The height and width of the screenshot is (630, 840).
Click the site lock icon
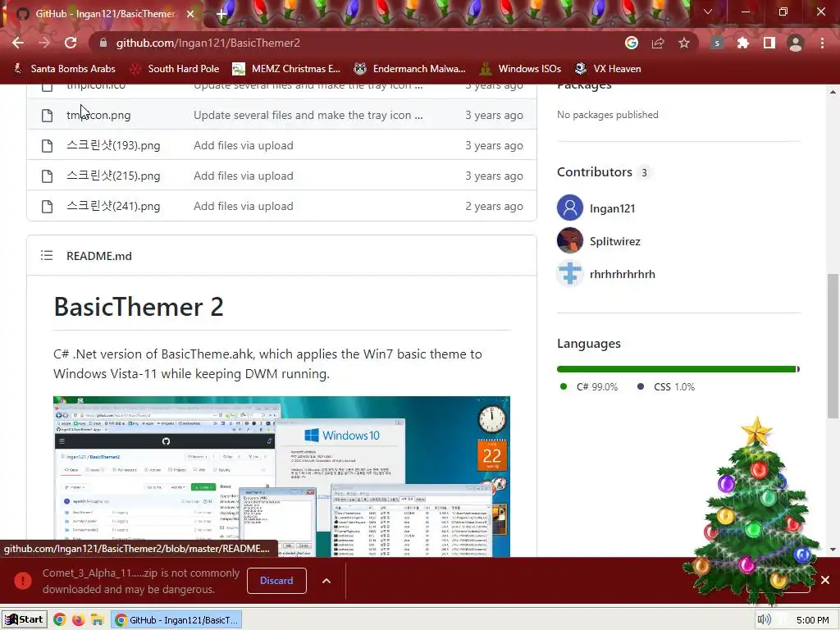click(103, 43)
